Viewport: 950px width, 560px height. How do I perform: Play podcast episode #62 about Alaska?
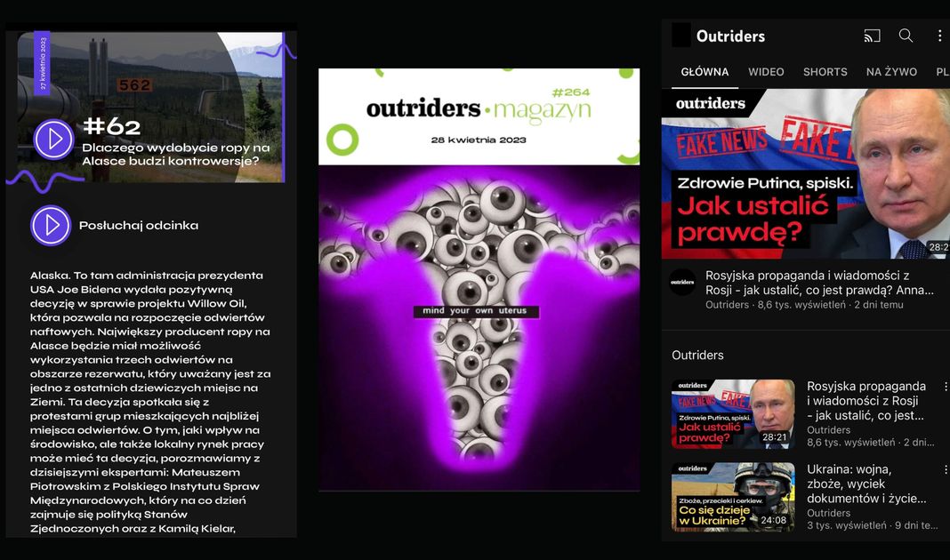tap(53, 140)
